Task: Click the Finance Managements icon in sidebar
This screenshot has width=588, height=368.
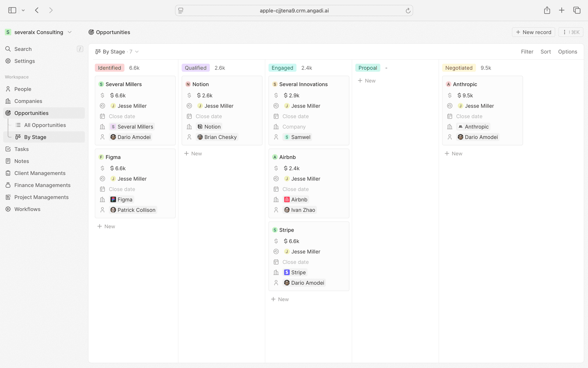Action: pos(8,185)
